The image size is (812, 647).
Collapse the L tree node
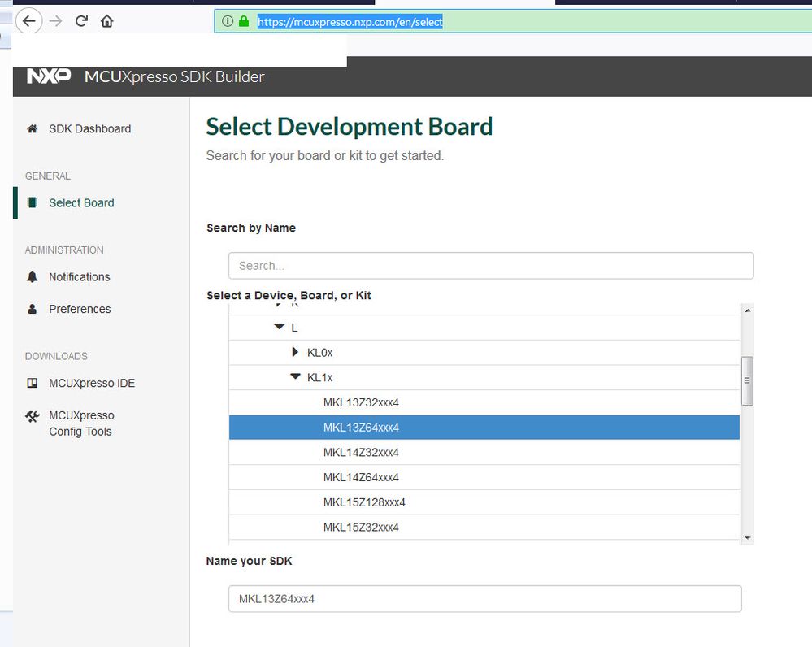pos(280,327)
